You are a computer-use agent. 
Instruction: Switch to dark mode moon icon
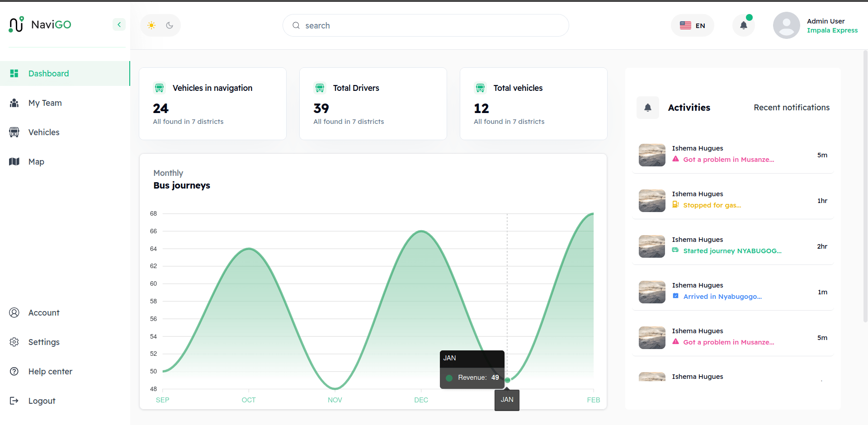pos(170,25)
